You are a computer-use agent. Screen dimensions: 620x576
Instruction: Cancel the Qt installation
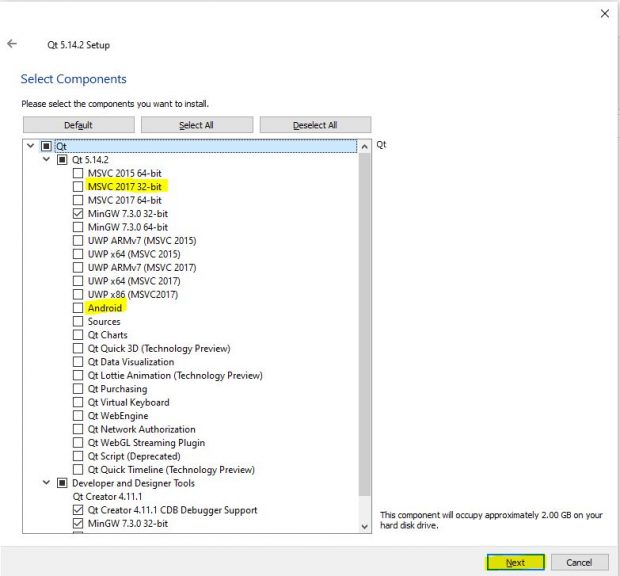(579, 562)
